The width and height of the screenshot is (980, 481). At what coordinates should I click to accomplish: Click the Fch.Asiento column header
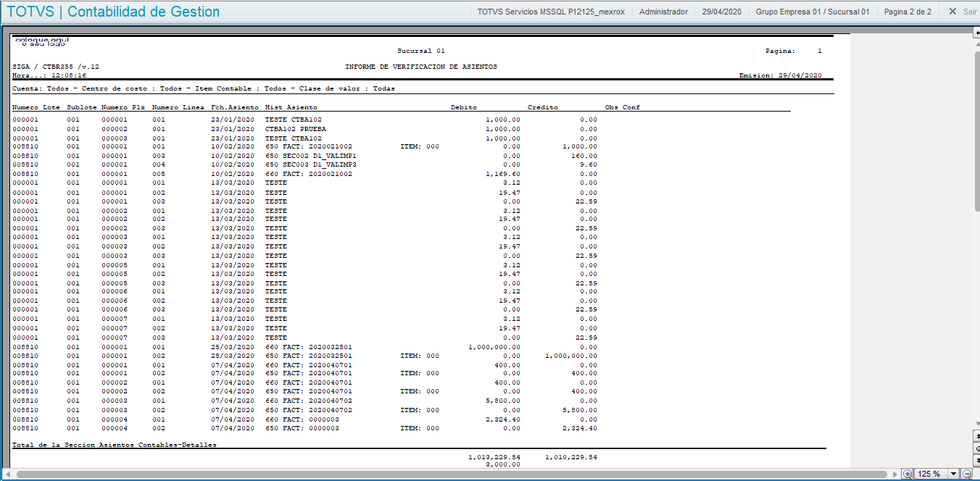tap(235, 107)
